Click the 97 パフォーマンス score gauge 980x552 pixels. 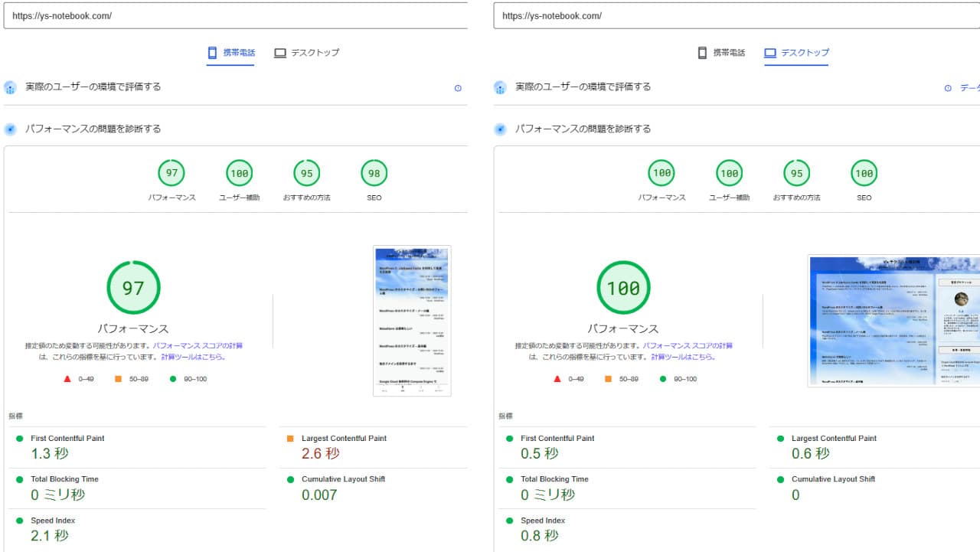[134, 288]
